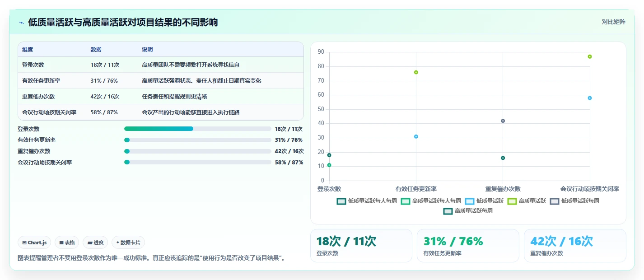
Task: Click the 进度 chip
Action: click(95, 243)
